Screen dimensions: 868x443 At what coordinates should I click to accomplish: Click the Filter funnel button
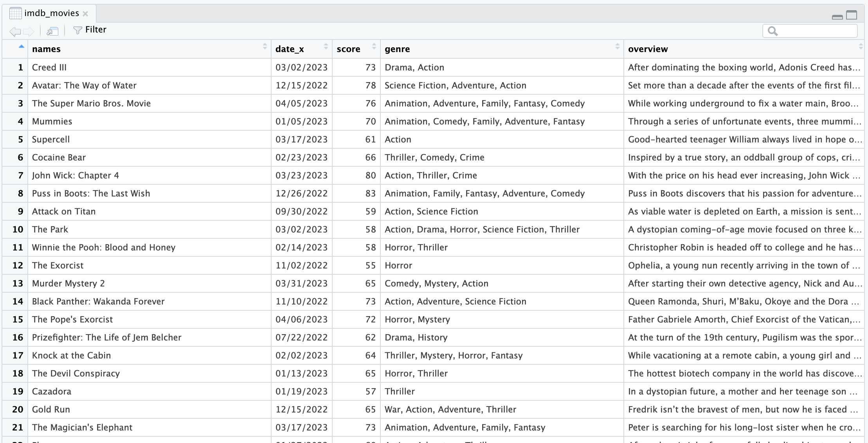click(x=90, y=30)
